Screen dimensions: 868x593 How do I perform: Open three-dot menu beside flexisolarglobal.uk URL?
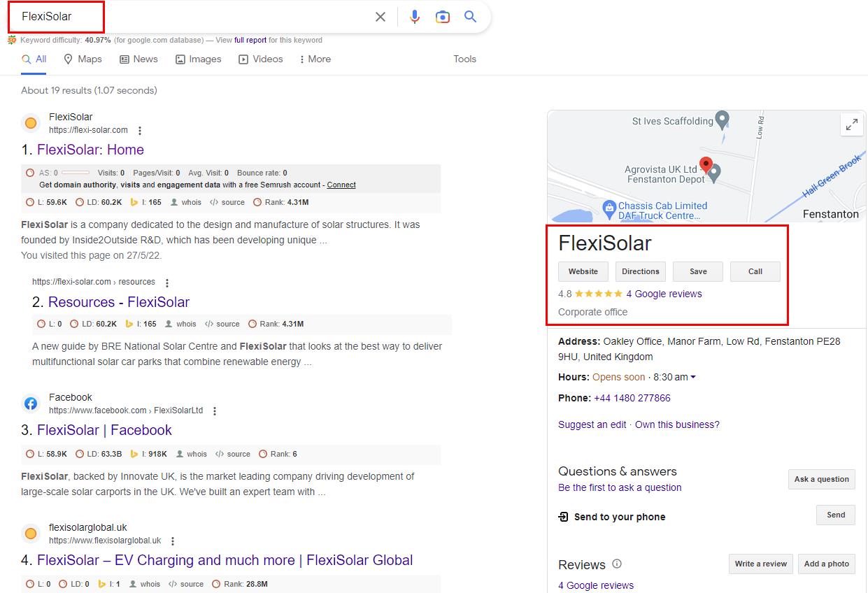pyautogui.click(x=173, y=541)
